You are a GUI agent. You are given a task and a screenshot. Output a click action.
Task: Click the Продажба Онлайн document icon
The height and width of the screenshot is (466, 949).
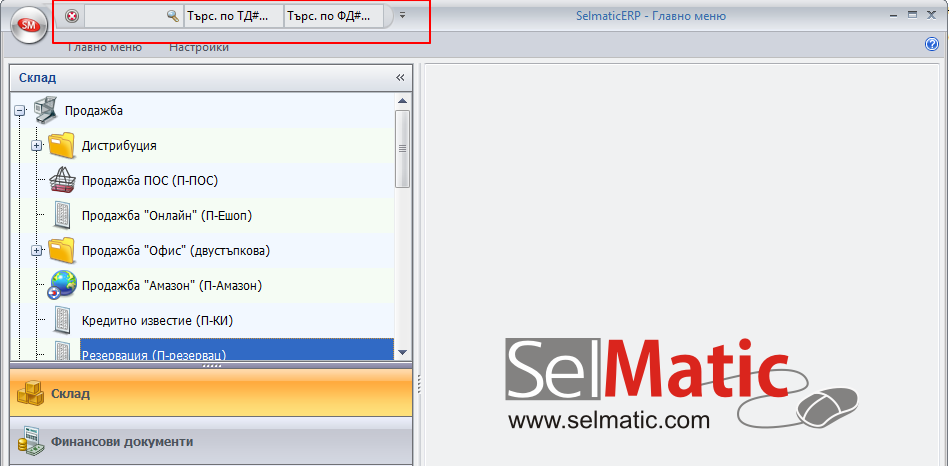pos(62,215)
